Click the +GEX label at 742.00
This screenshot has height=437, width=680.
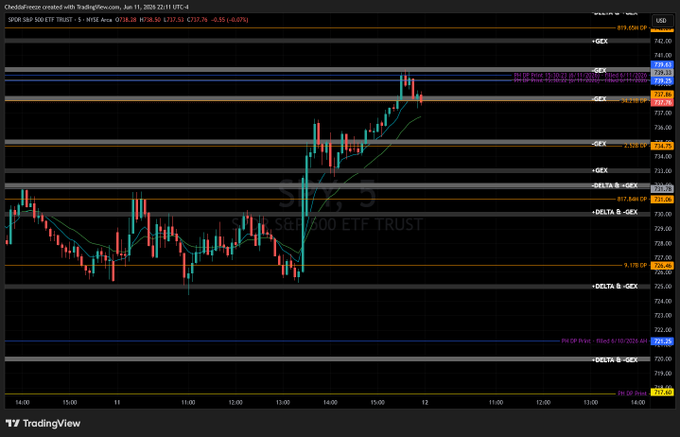[600, 41]
